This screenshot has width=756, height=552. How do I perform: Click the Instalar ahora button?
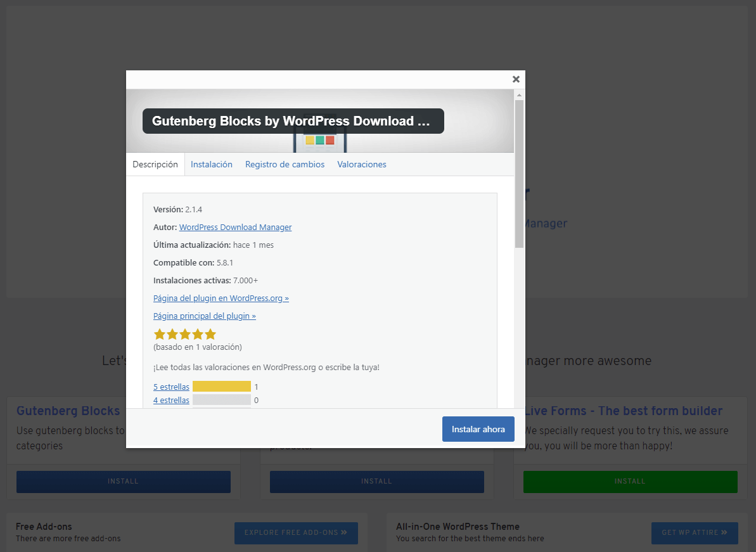(478, 429)
